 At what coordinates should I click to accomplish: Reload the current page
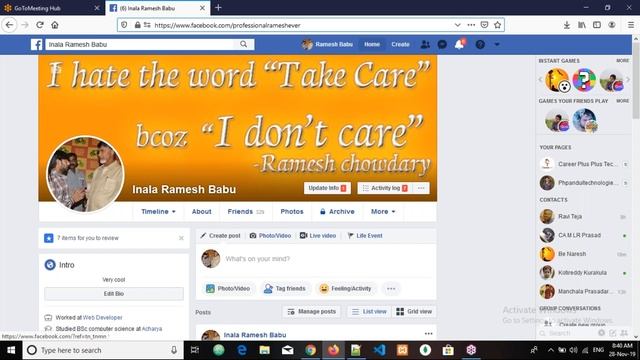pyautogui.click(x=40, y=25)
